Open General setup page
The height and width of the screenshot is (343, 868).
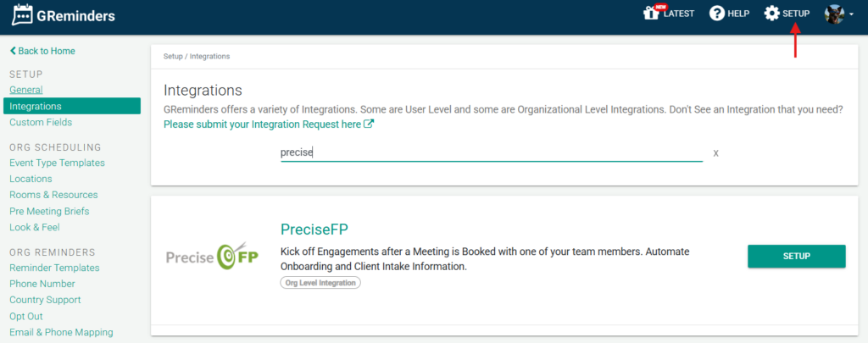(x=25, y=90)
